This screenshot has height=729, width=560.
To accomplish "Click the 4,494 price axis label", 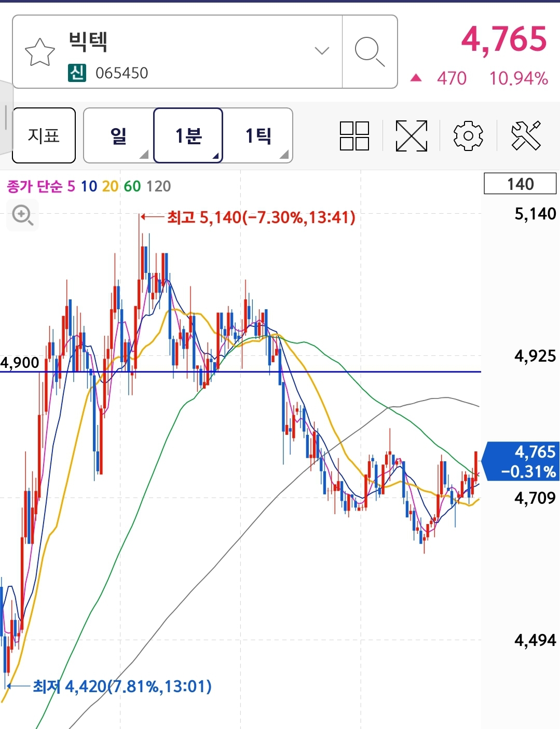I will click(535, 640).
